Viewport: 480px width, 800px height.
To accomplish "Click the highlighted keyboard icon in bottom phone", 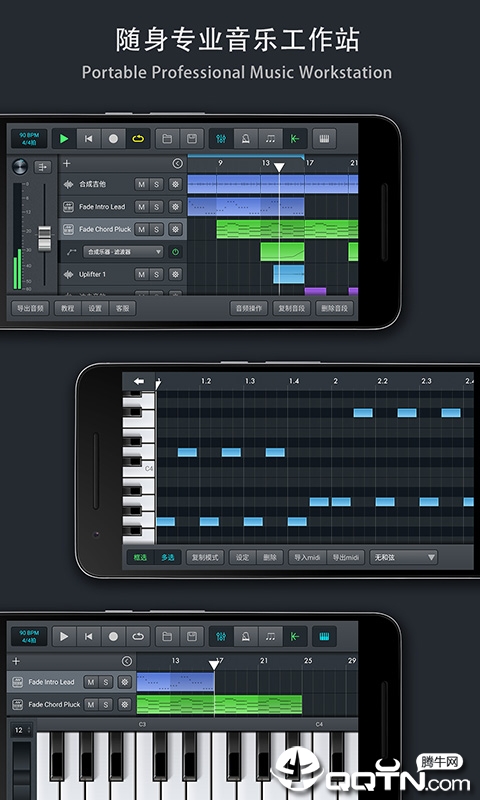I will click(324, 636).
